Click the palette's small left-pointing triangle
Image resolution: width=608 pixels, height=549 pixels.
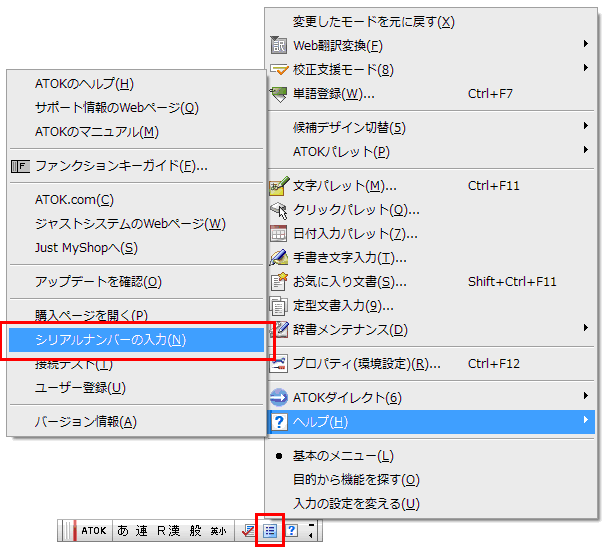[x=311, y=535]
